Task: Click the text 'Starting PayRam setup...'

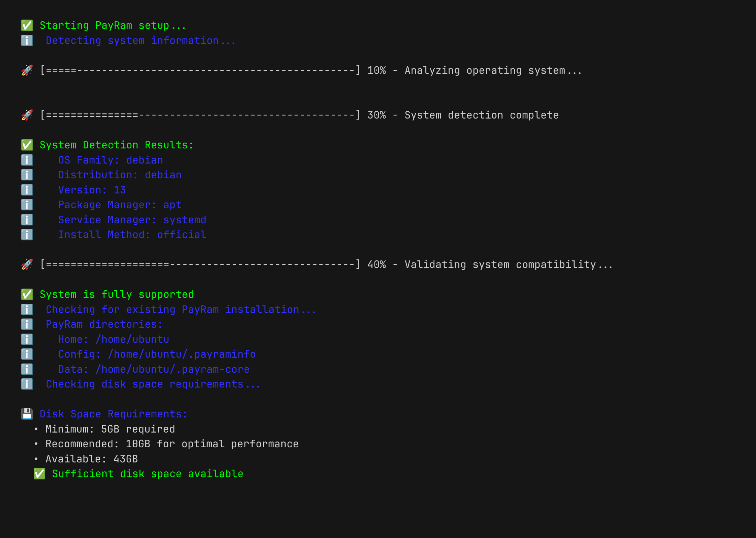Action: click(x=113, y=25)
